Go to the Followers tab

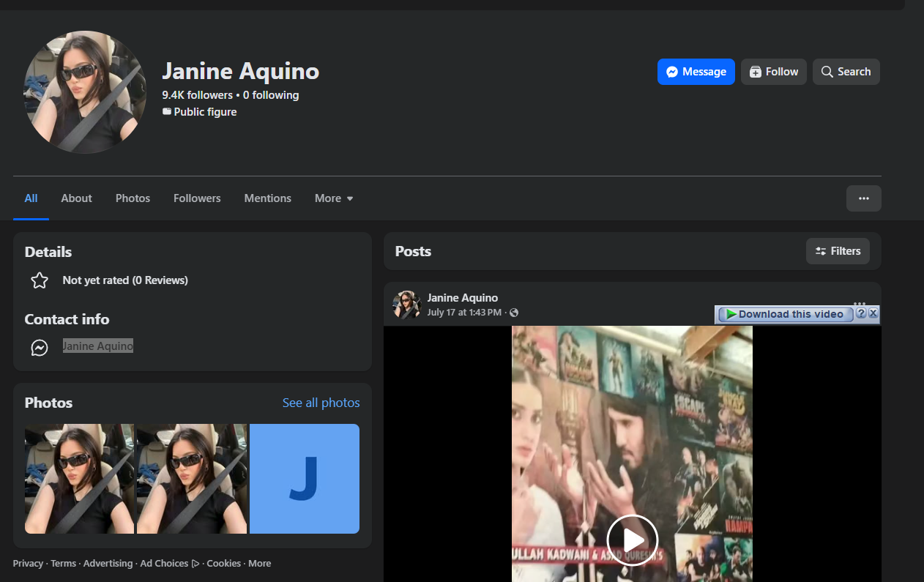click(x=197, y=198)
